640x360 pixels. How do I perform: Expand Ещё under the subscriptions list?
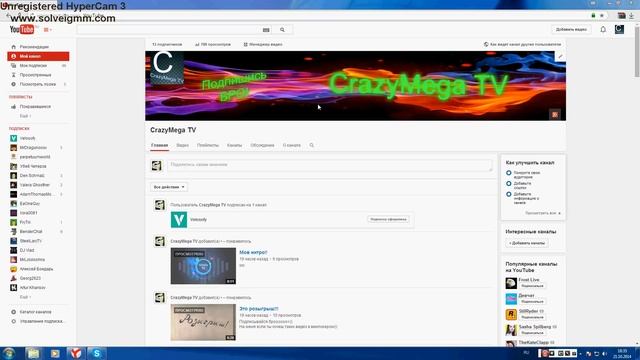pos(25,297)
